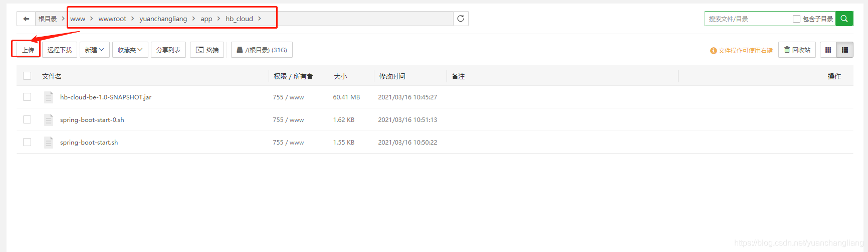Select the root disk /(根目录) (31G)

(x=262, y=50)
